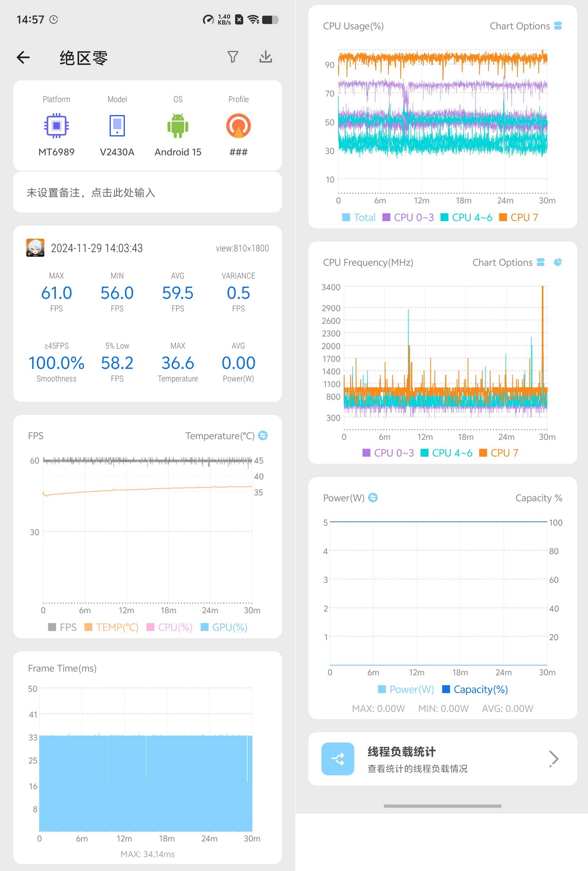
Task: Toggle GPU(%) series in legend
Action: tap(224, 627)
